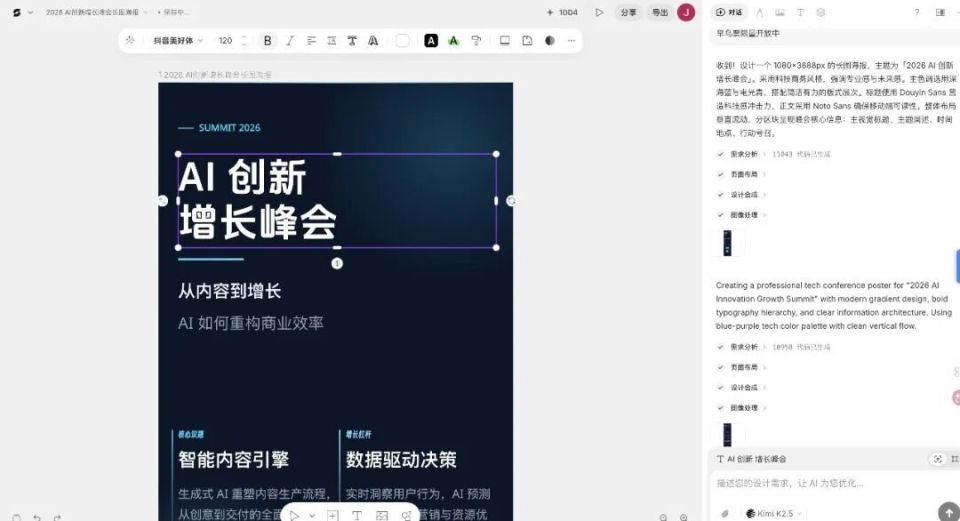
Task: Open line spacing options
Action: click(331, 40)
